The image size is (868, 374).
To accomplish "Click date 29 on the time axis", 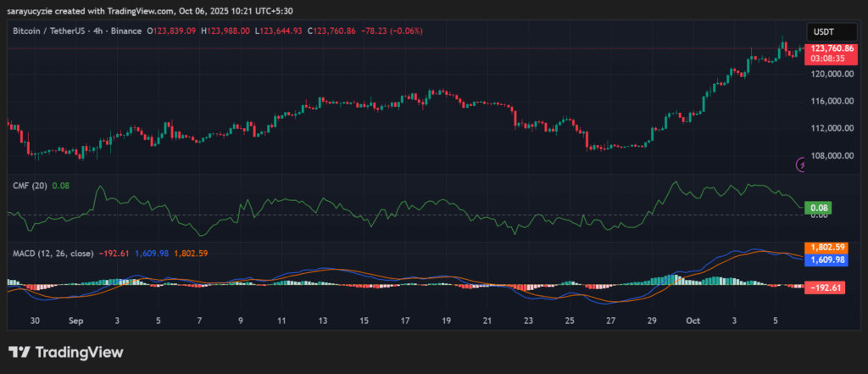I will (x=650, y=321).
